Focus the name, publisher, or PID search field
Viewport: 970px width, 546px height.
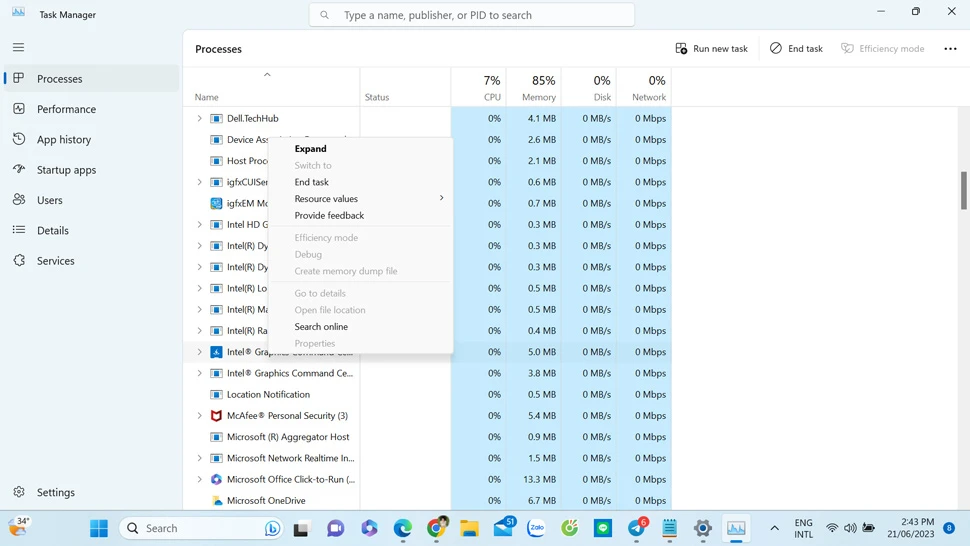click(x=472, y=15)
